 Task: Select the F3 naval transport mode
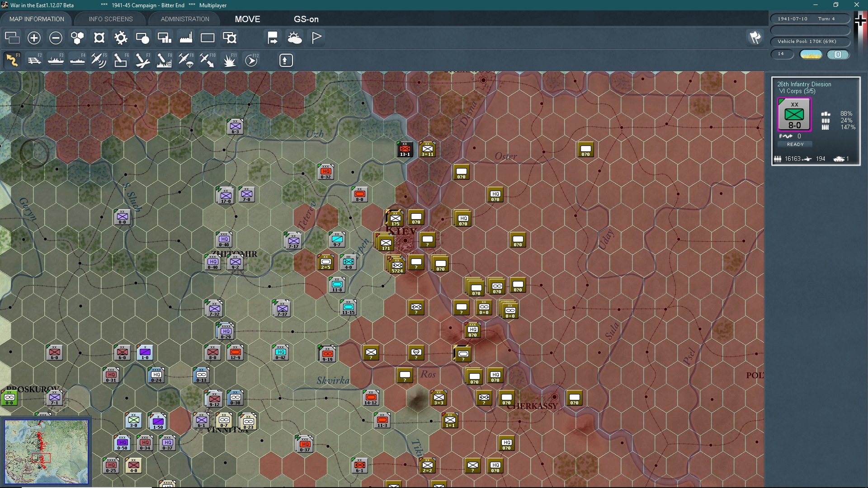(56, 60)
